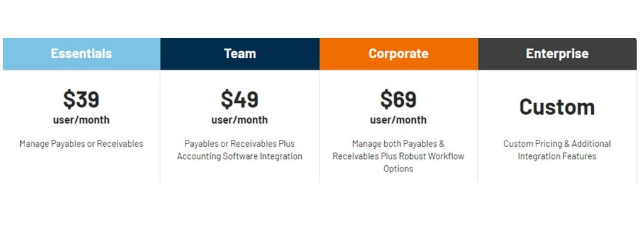Select the Essentials plan header
This screenshot has height=242, width=644.
(x=81, y=54)
